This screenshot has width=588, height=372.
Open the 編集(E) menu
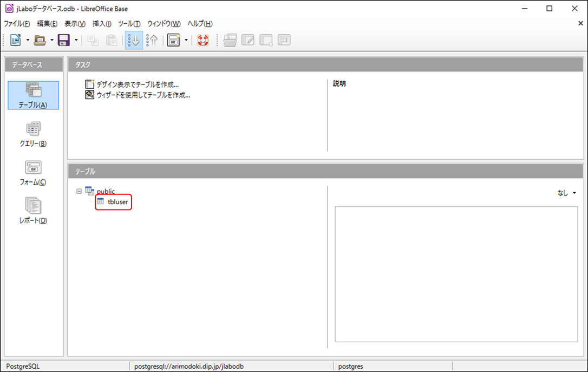pyautogui.click(x=47, y=24)
